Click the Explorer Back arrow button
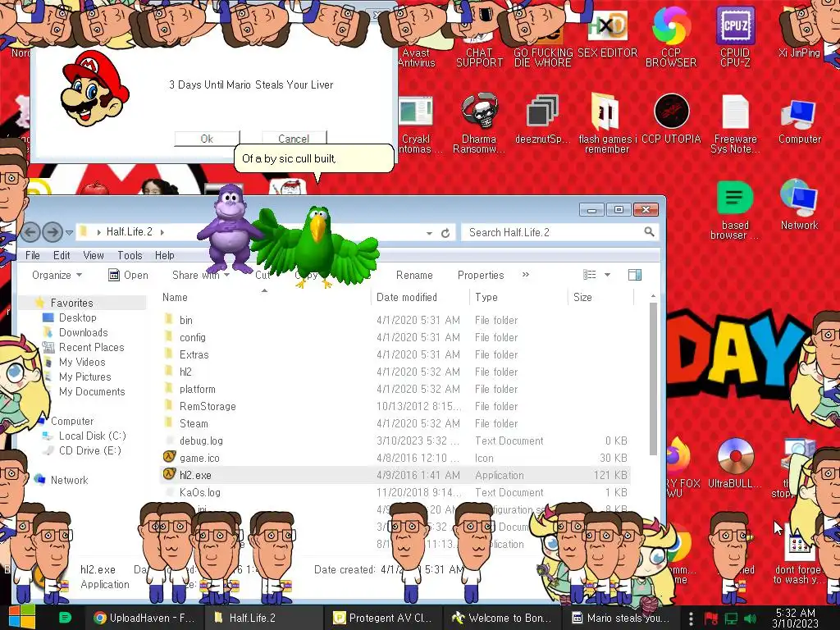This screenshot has height=630, width=840. (x=30, y=232)
